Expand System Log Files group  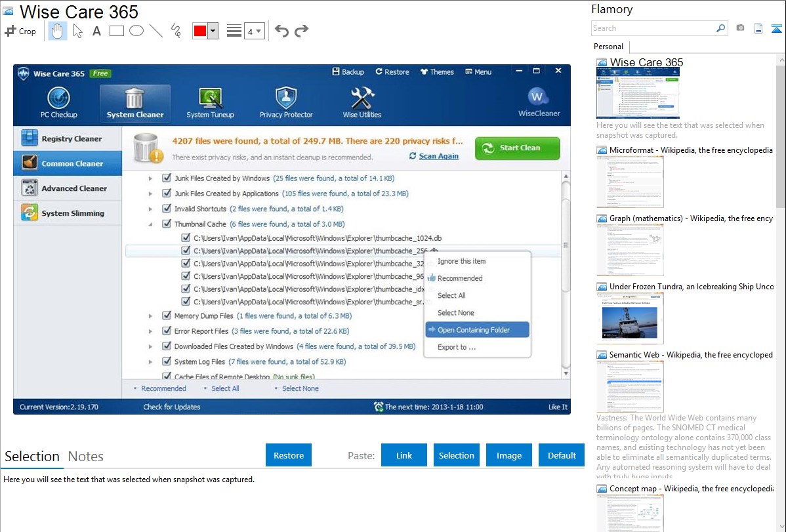150,361
